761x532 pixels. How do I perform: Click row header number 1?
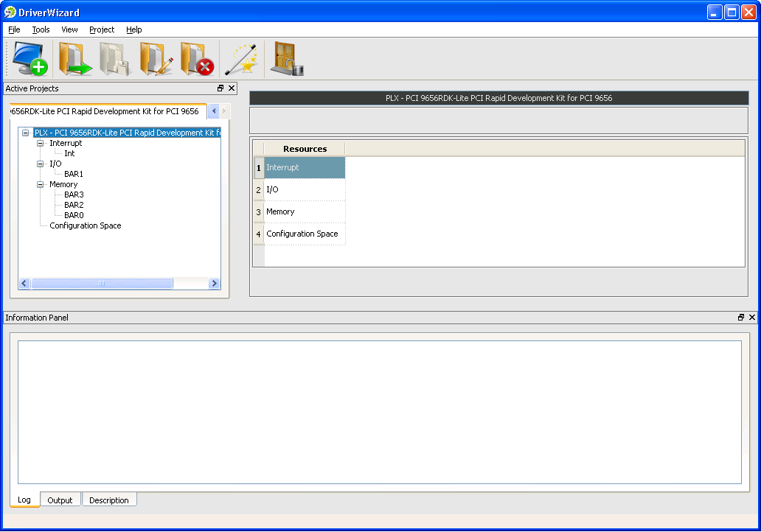[259, 168]
